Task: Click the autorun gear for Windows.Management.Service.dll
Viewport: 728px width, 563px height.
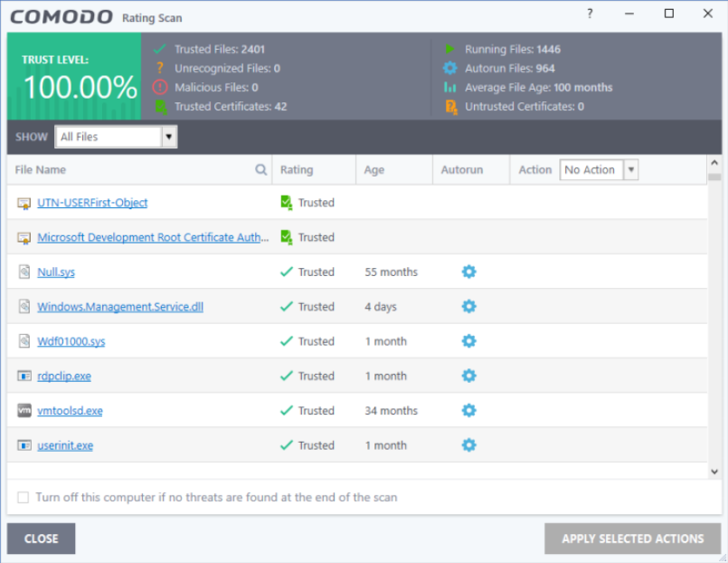Action: tap(469, 307)
